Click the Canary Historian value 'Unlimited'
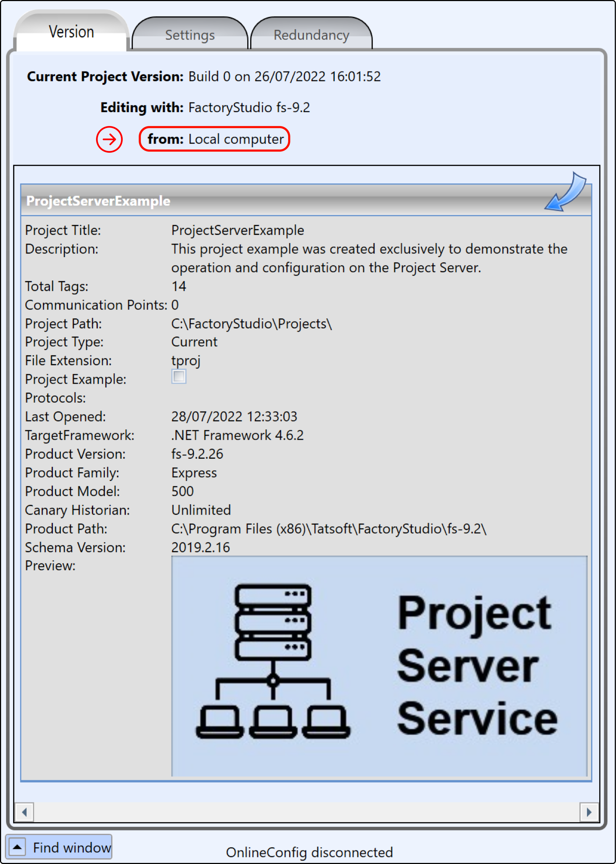 tap(201, 510)
